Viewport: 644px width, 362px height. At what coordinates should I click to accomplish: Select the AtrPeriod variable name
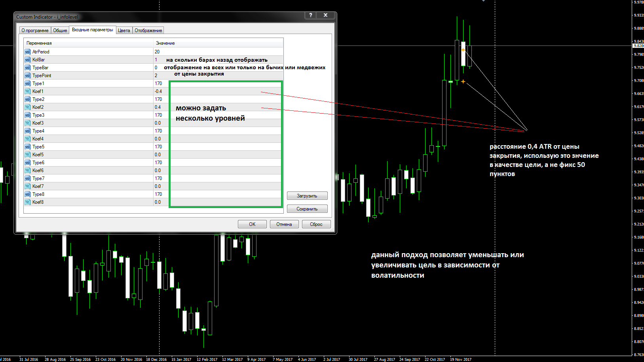point(41,52)
